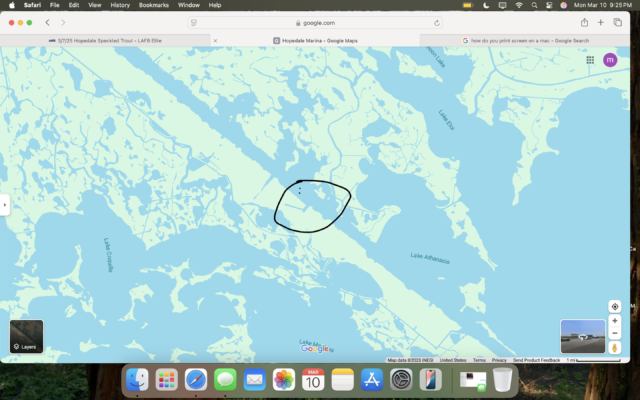The height and width of the screenshot is (400, 640).
Task: Open the page menu icon in address bar
Action: pyautogui.click(x=194, y=23)
